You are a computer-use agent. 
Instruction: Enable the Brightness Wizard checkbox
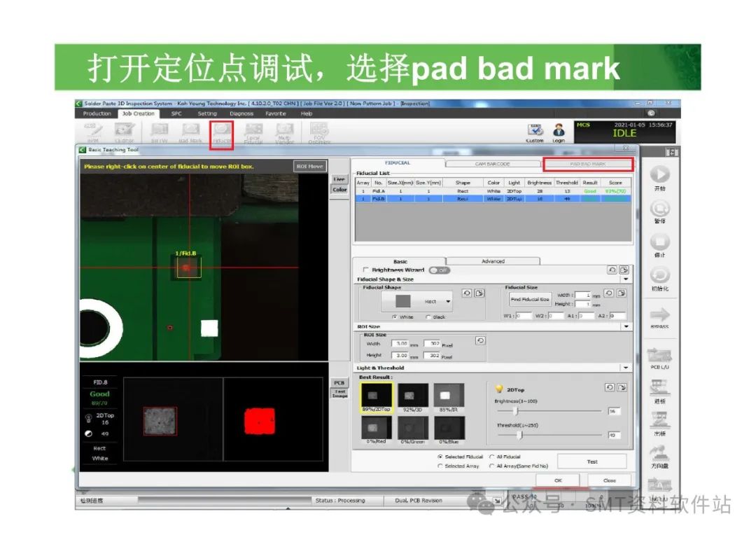pos(366,270)
